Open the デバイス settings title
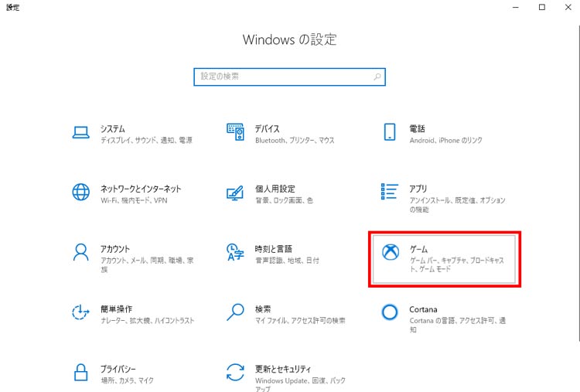Image resolution: width=580 pixels, height=392 pixels. tap(267, 128)
